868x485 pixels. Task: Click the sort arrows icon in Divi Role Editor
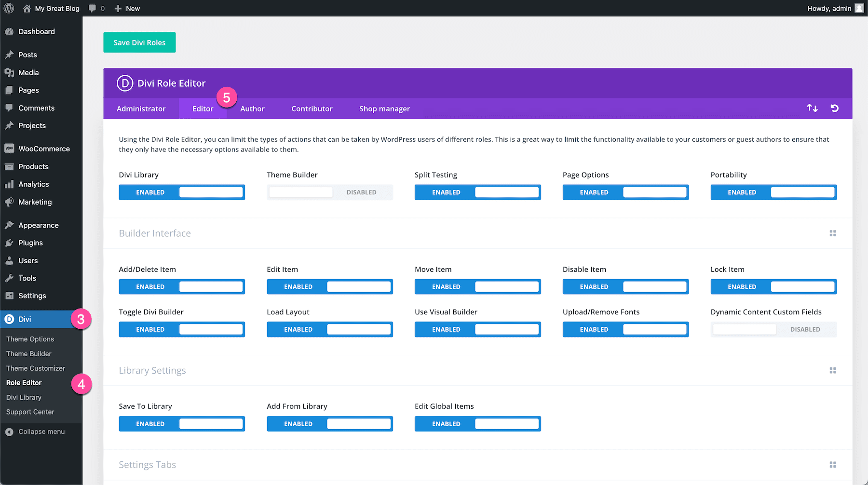(x=812, y=108)
